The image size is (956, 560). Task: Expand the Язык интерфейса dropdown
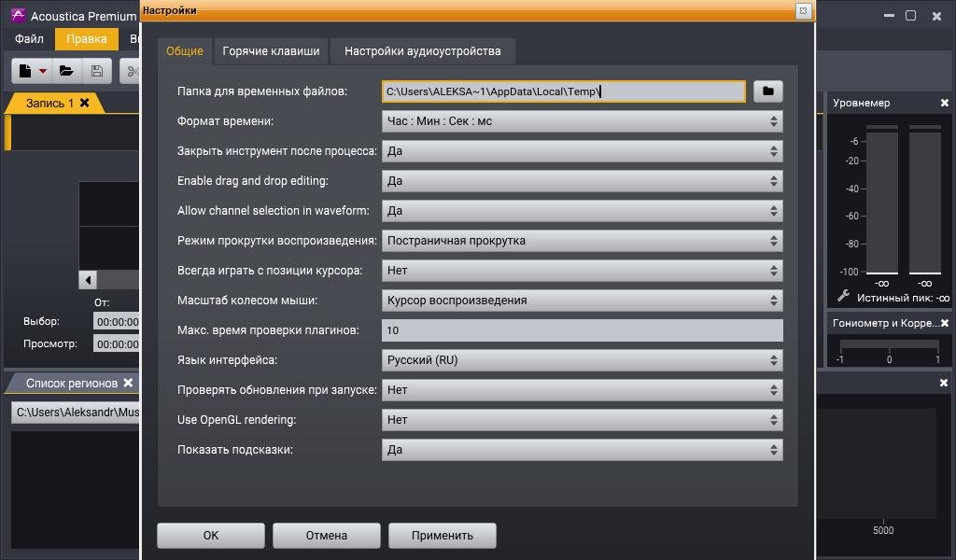[x=582, y=360]
